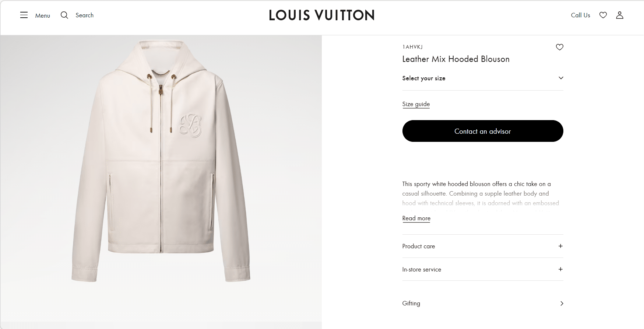Open the Select your size dropdown

tap(482, 78)
